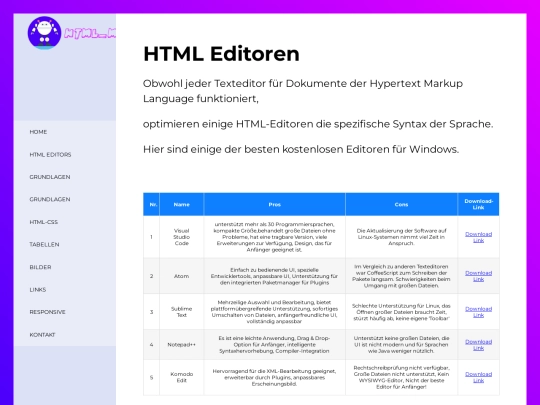
Task: Open RESPONSIVE page
Action: [48, 312]
